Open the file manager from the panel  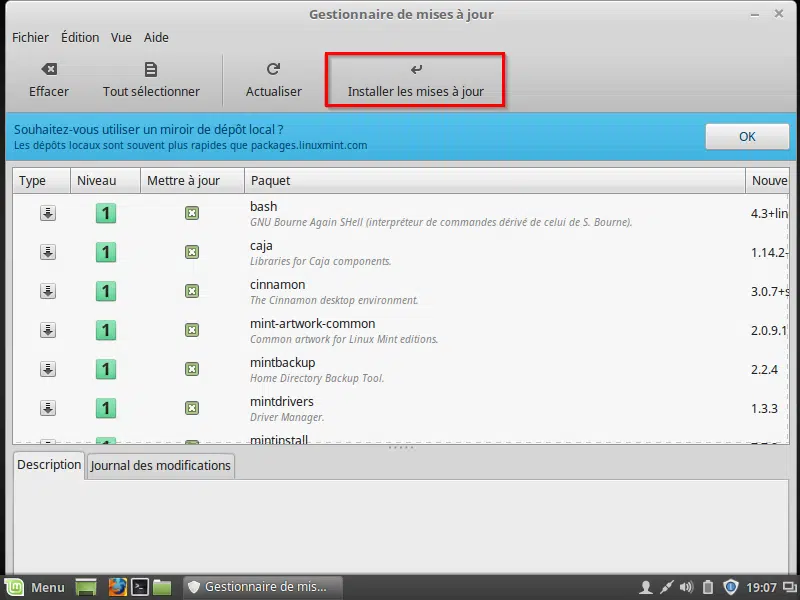(x=162, y=587)
